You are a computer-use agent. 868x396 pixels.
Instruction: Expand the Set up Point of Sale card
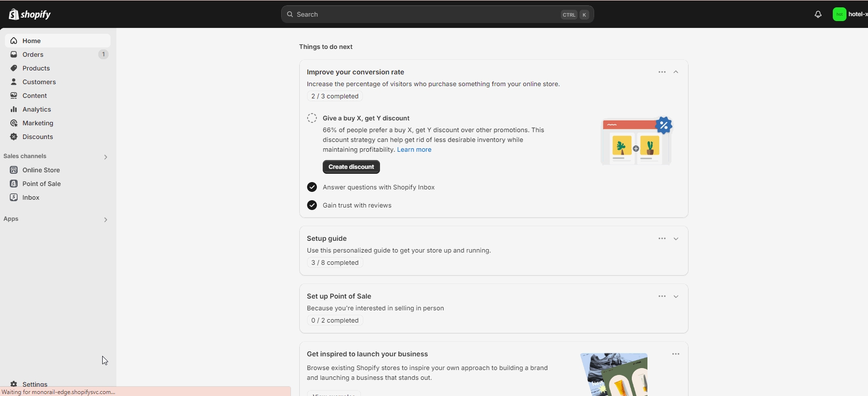(676, 297)
